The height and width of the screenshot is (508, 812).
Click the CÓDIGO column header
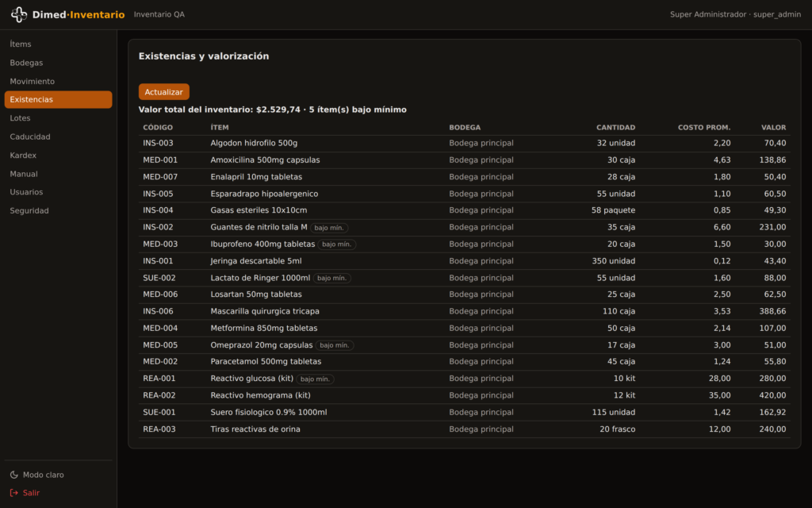click(x=158, y=128)
